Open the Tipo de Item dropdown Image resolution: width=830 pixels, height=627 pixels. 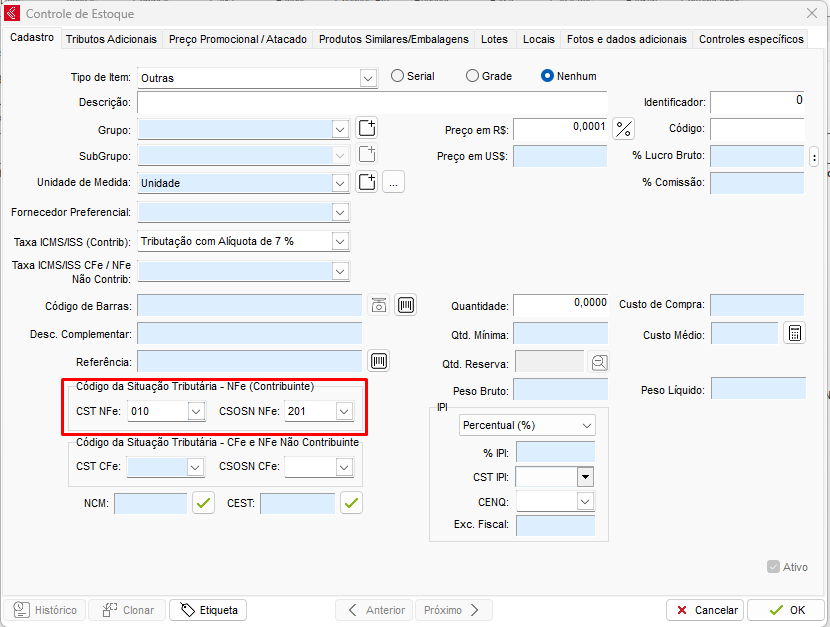[368, 77]
